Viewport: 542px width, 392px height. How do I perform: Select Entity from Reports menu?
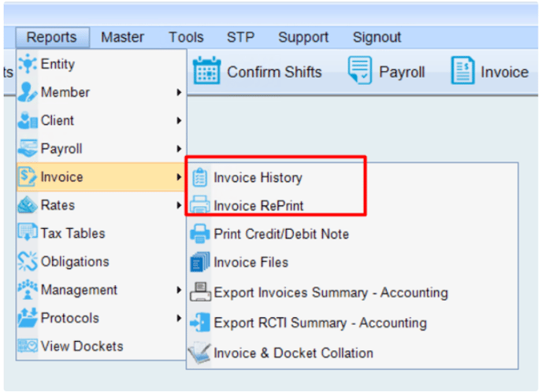tap(102, 64)
